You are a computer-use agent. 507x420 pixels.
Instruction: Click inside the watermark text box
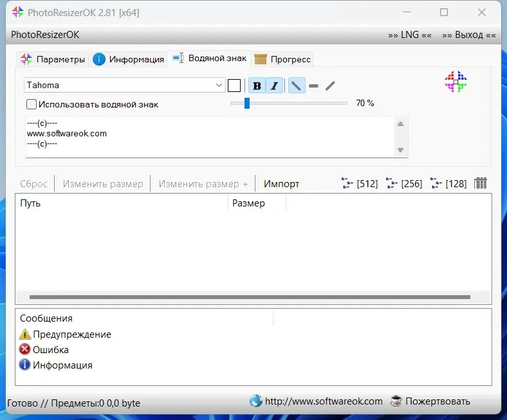point(210,137)
